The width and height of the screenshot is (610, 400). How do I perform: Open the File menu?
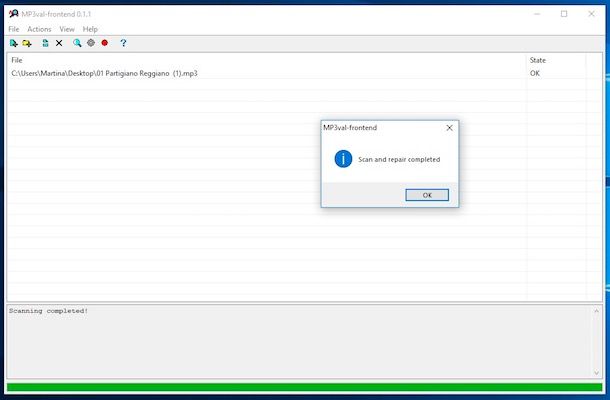point(14,29)
